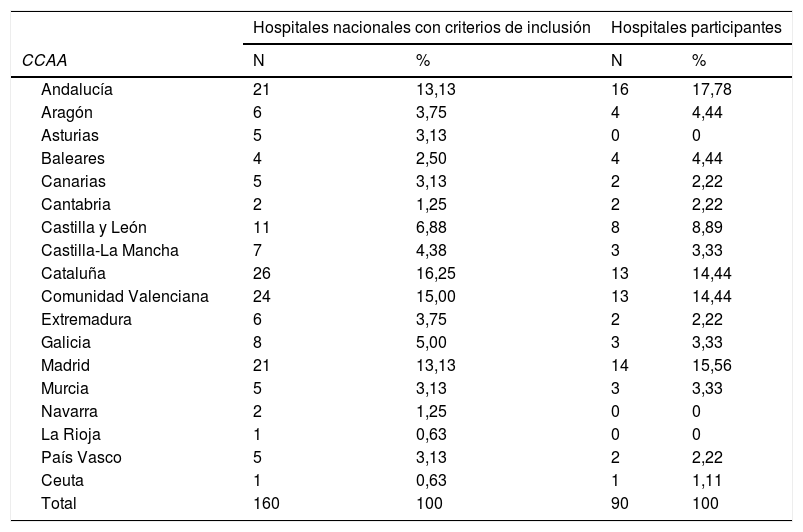Click the Baleares row label
The width and height of the screenshot is (803, 532).
pos(73,159)
